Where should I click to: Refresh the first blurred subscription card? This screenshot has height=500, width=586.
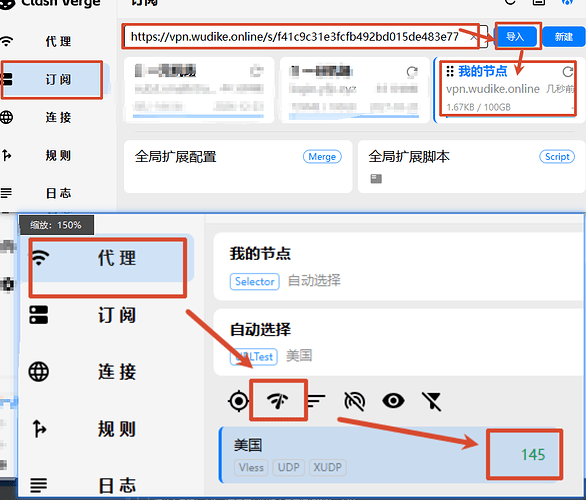point(257,71)
